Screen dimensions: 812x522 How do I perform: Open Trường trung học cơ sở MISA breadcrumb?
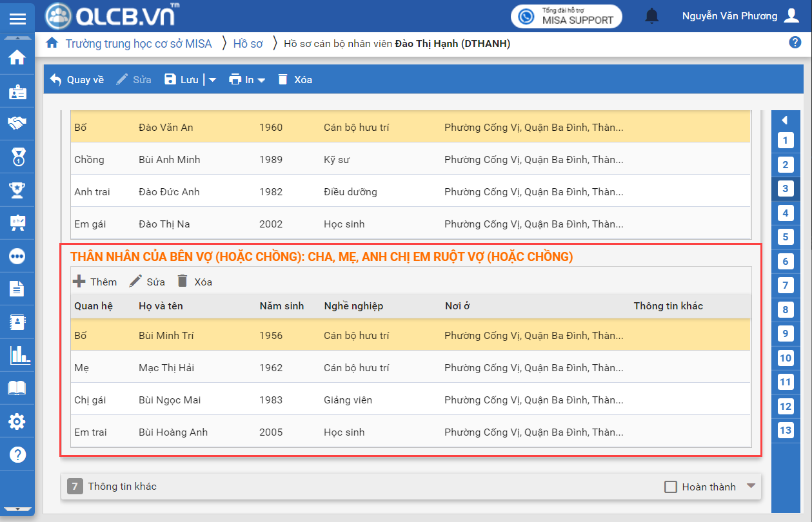[138, 44]
